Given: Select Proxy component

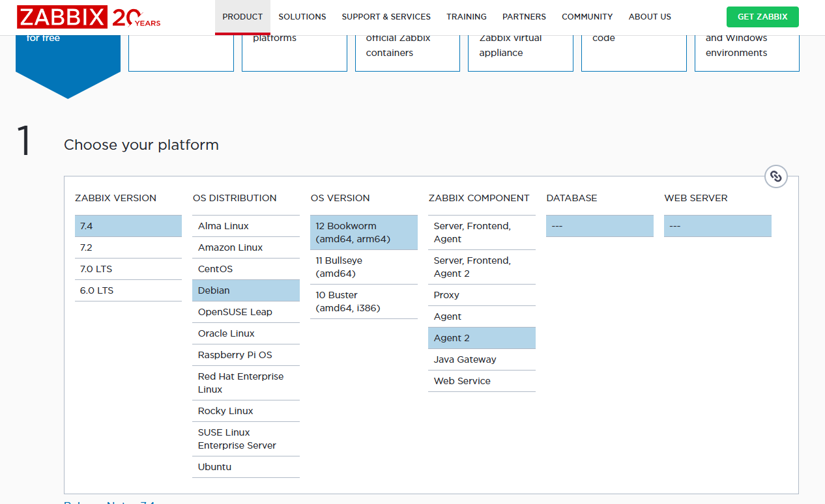Looking at the screenshot, I should click(x=482, y=295).
